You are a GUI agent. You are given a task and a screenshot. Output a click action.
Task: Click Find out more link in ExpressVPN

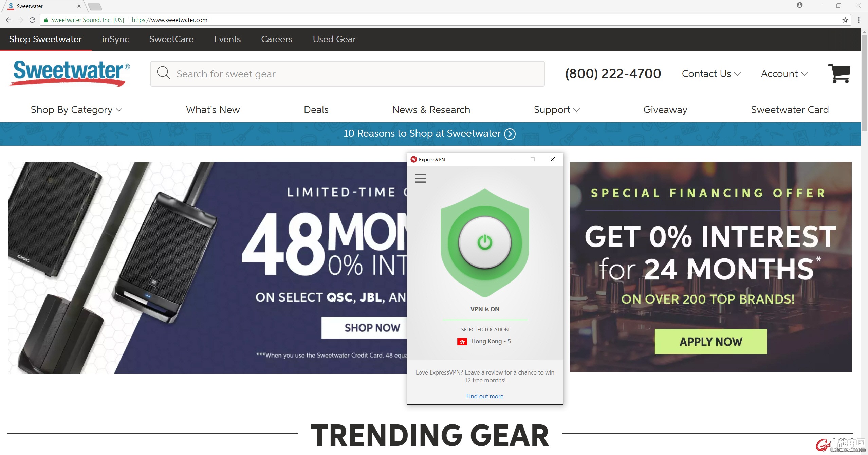coord(485,396)
